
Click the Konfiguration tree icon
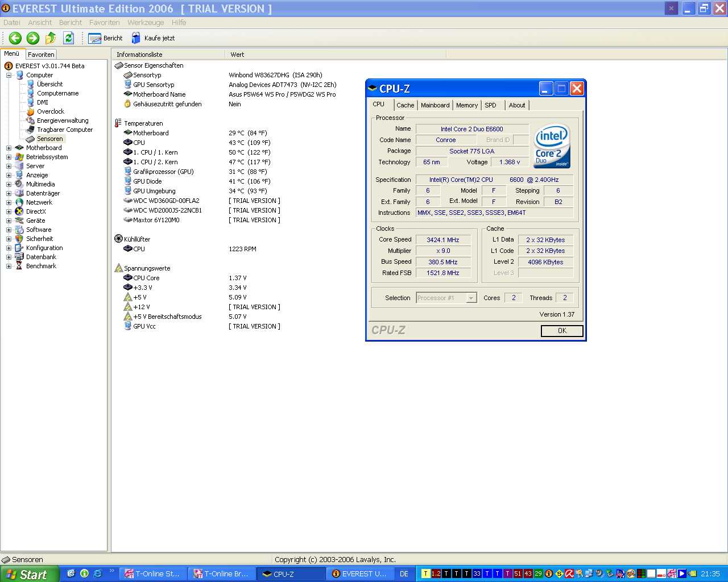(19, 248)
